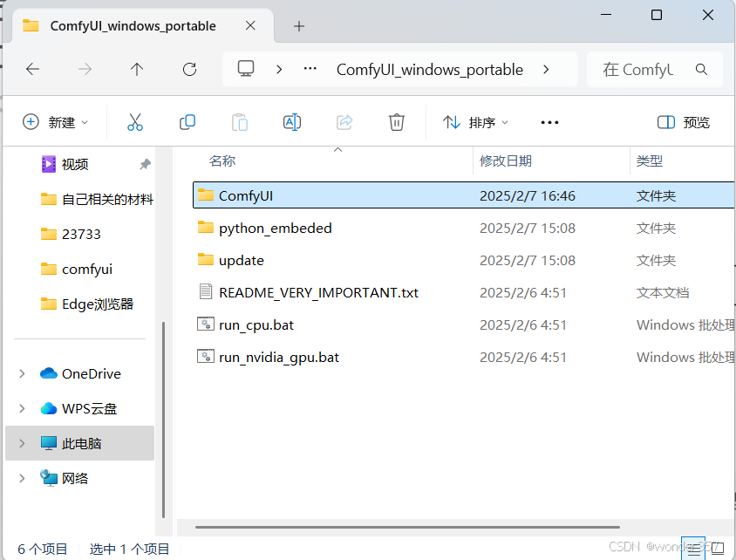Click the 选中 1 个项目 status text

[129, 549]
